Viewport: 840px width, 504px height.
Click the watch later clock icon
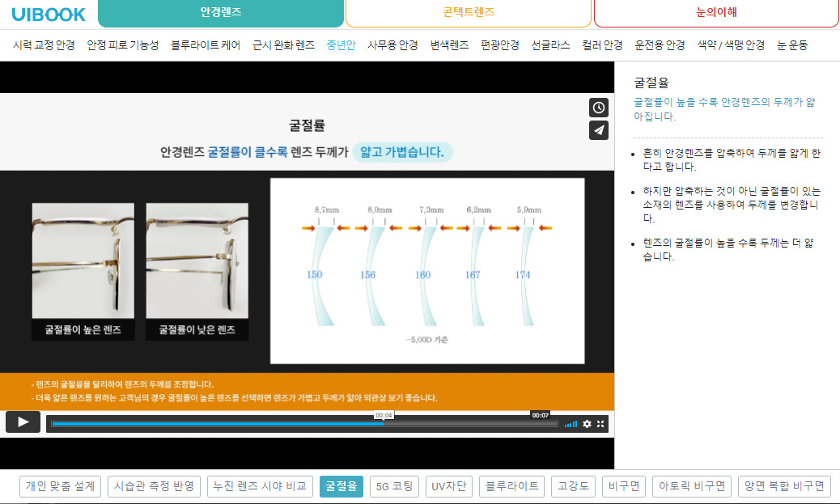tap(598, 108)
